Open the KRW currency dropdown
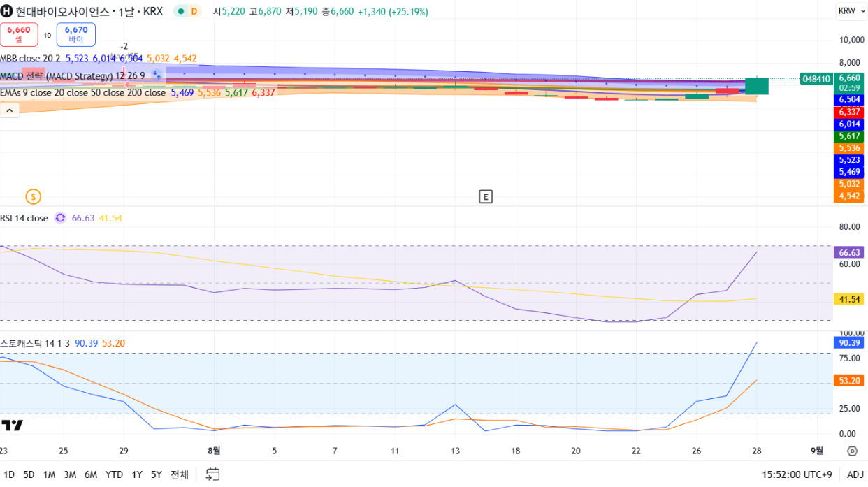 tap(851, 11)
